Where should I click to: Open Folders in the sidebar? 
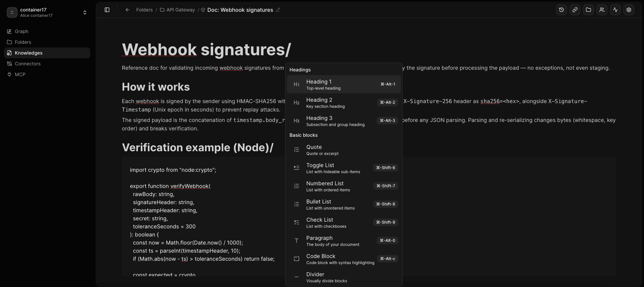tap(47, 42)
